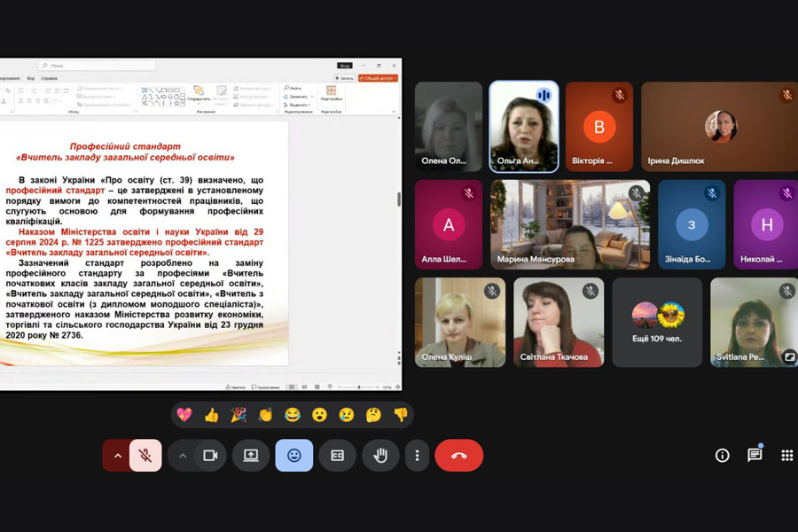Open the 'Заменить' replace dropdown
This screenshot has width=798, height=532.
point(299,97)
